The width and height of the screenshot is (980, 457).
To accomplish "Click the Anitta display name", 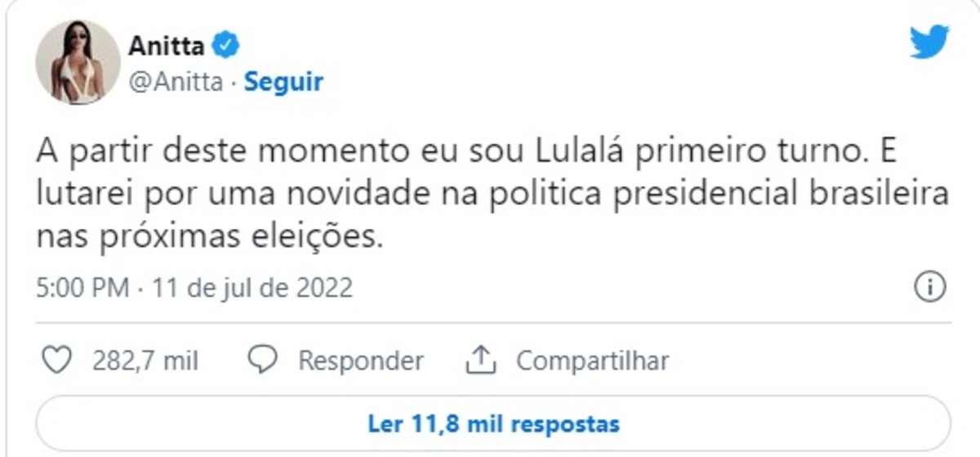I will pyautogui.click(x=167, y=46).
